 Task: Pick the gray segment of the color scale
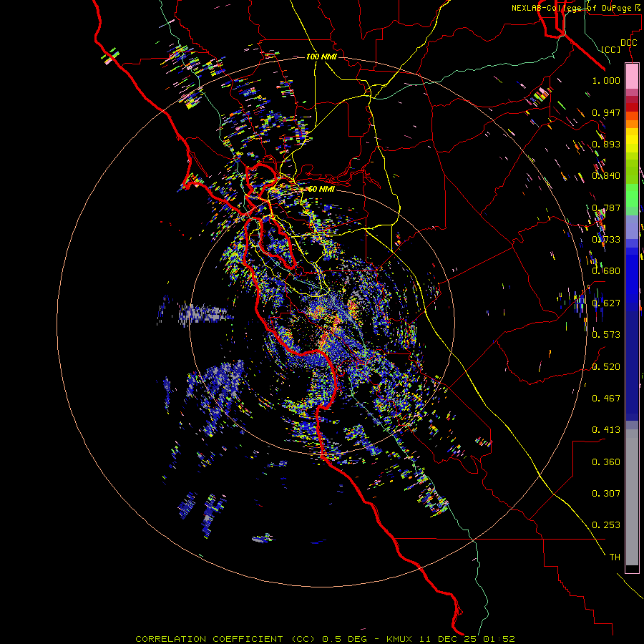pos(632,497)
